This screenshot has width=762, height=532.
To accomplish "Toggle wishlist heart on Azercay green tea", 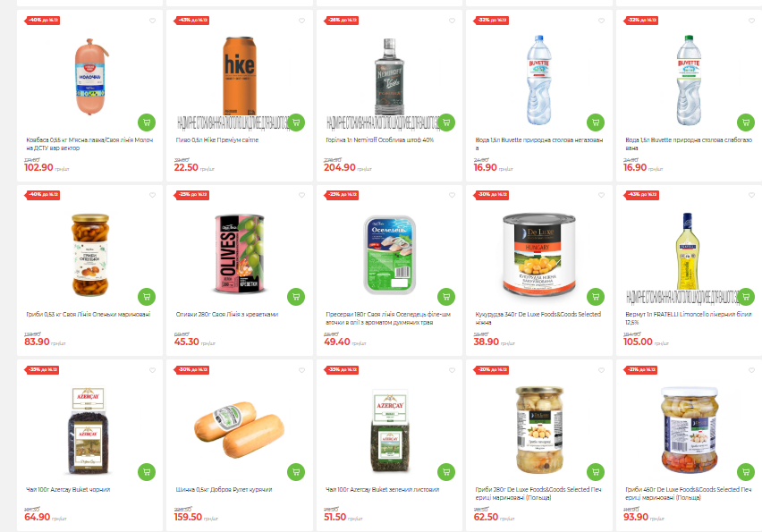I will (x=452, y=370).
